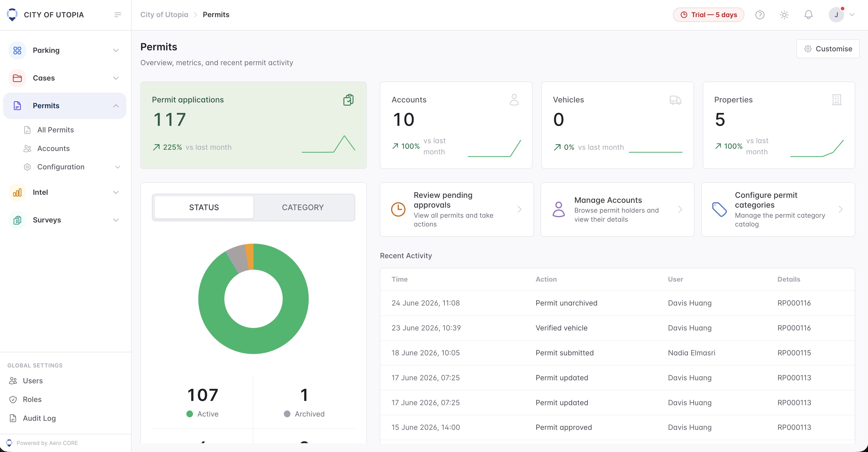
Task: Click the Archived legend label
Action: (309, 414)
